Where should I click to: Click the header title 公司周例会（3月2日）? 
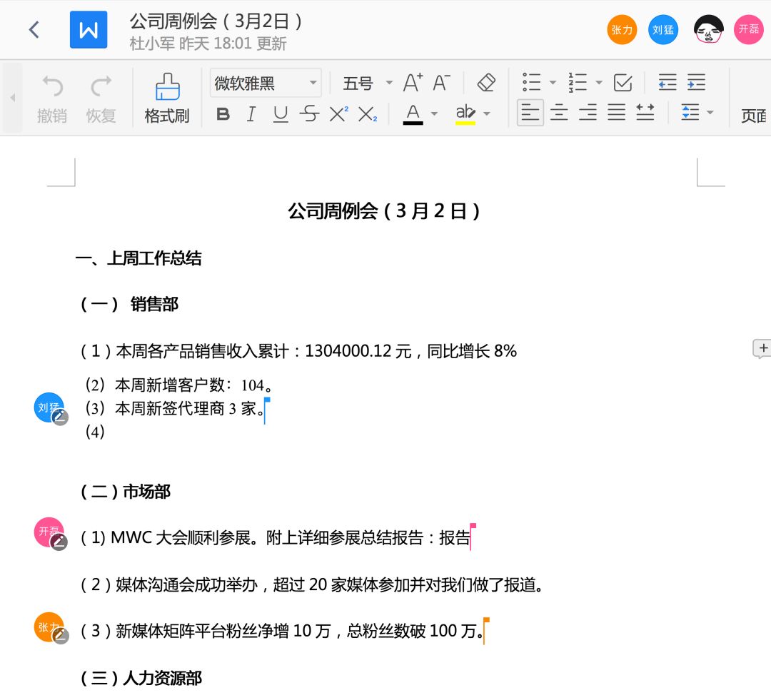[216, 21]
